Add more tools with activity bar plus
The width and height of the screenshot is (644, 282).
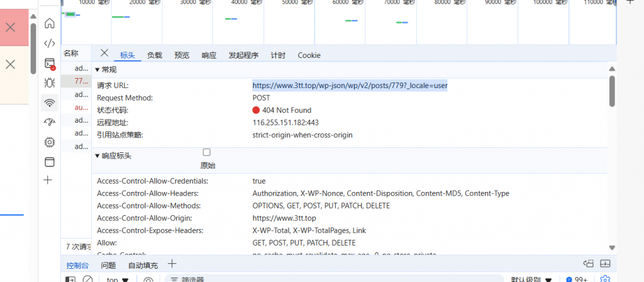[48, 180]
